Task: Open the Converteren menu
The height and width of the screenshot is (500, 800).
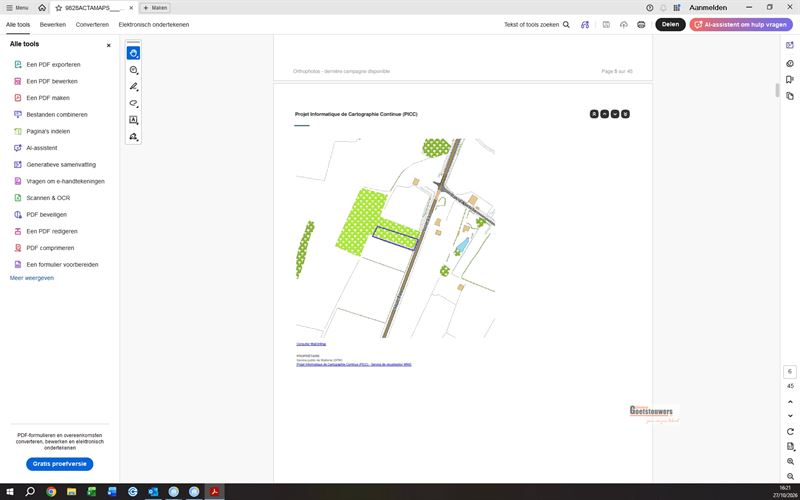Action: [x=92, y=24]
